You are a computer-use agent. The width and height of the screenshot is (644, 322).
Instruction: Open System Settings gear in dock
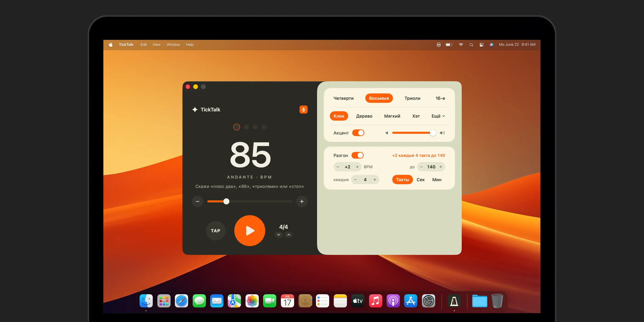click(x=428, y=301)
